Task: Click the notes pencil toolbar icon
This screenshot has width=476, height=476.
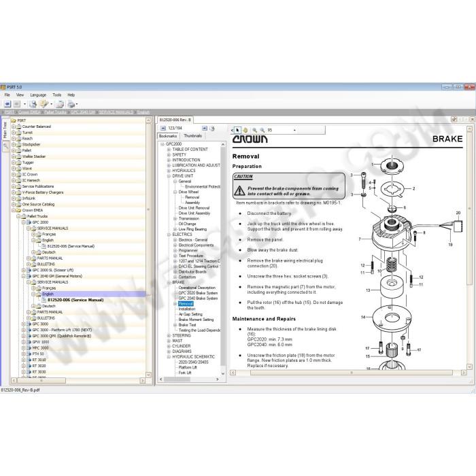Action: coord(44,104)
